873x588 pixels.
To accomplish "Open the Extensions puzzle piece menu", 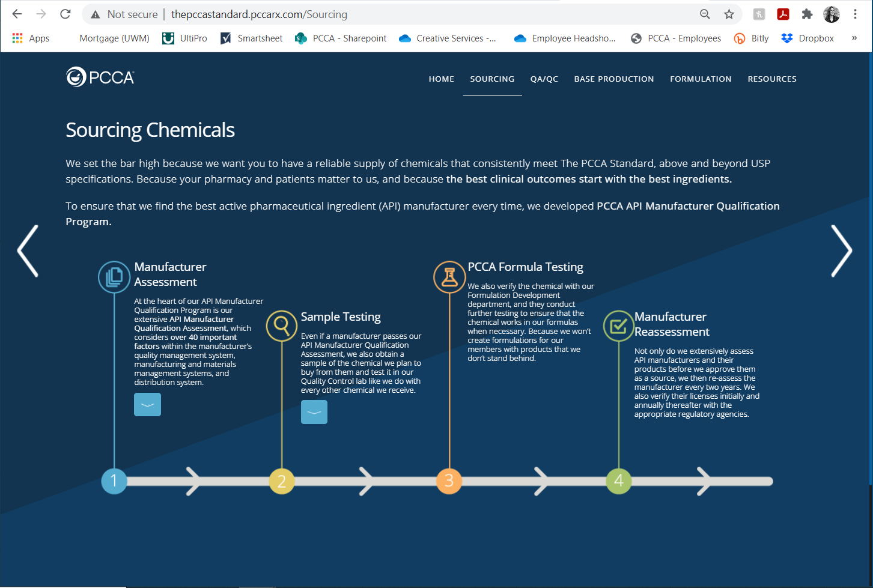I will [807, 14].
